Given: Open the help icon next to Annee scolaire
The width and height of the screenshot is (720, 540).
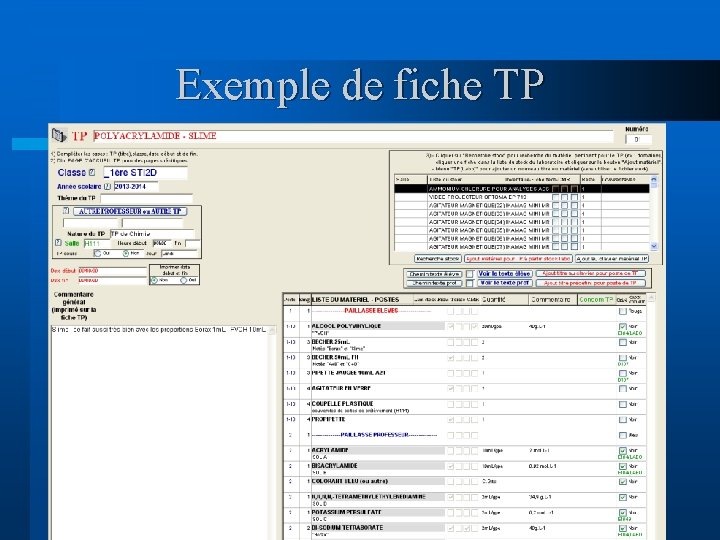Looking at the screenshot, I should point(107,186).
